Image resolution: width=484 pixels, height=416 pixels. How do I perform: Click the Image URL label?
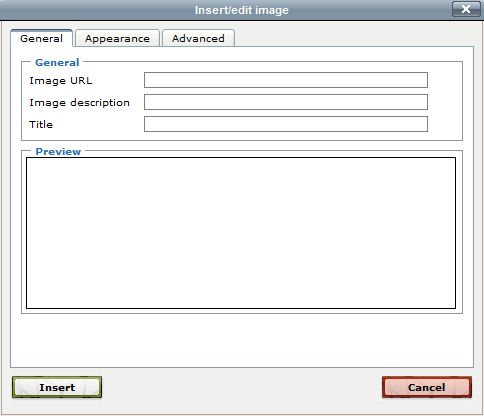coord(61,81)
